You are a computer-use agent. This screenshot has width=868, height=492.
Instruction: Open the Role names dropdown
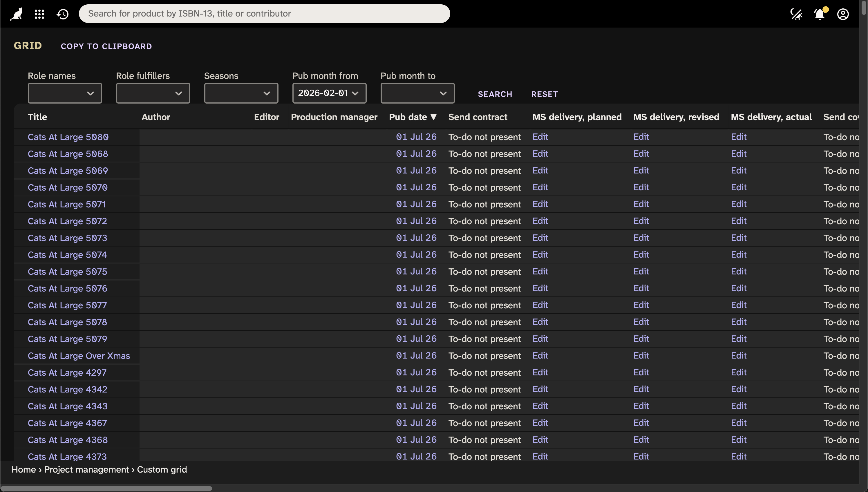[64, 93]
